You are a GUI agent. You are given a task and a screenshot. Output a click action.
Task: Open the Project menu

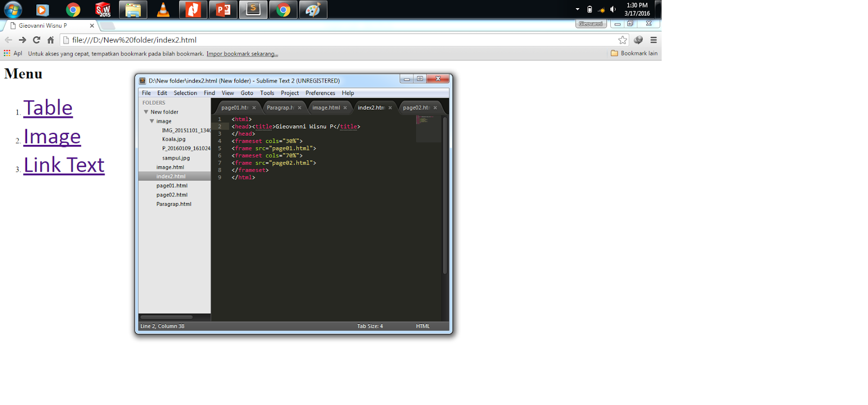[x=290, y=93]
